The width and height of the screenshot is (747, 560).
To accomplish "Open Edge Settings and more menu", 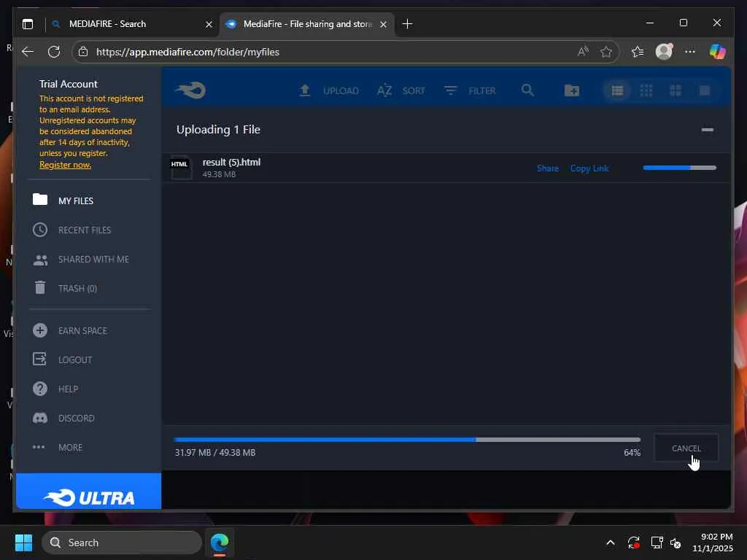I will pos(690,51).
